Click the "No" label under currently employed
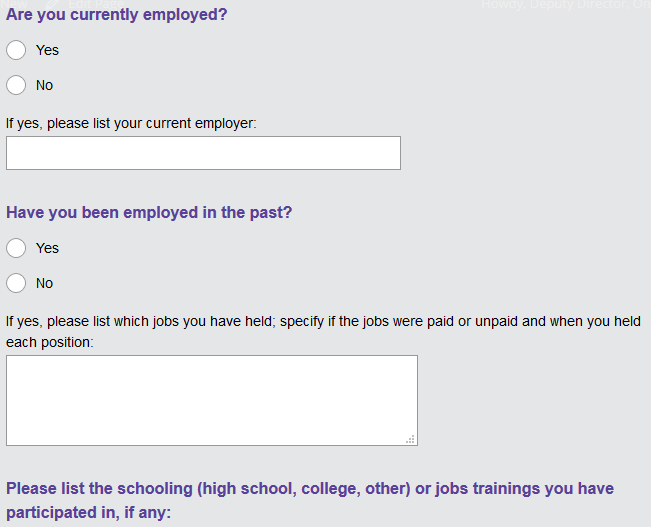Viewport: 651px width, 527px height. [x=44, y=85]
